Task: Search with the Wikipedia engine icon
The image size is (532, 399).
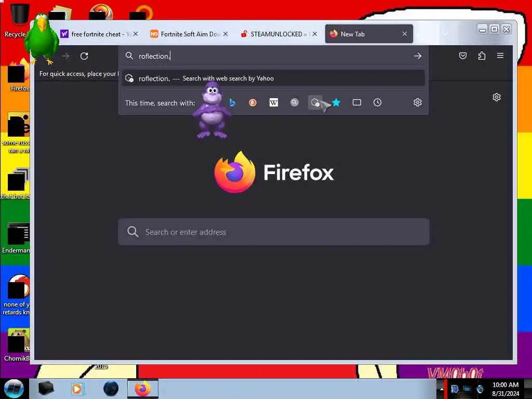Action: (273, 102)
